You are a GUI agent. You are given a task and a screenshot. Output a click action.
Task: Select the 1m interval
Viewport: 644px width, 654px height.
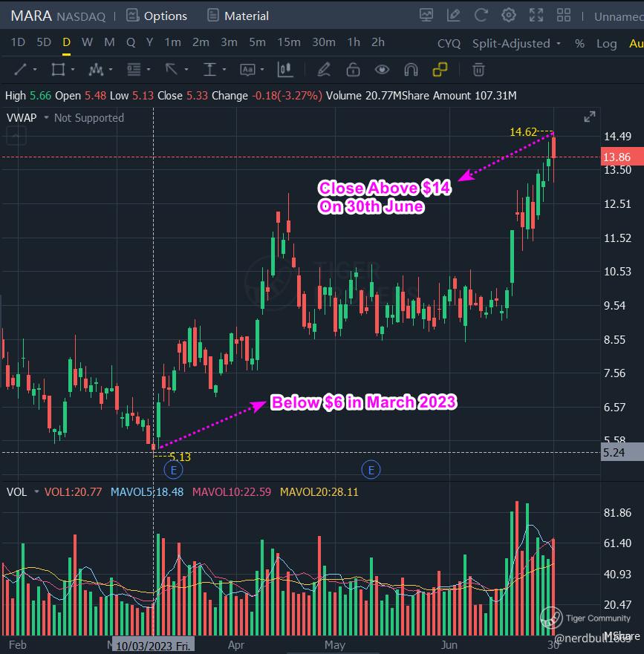click(172, 42)
